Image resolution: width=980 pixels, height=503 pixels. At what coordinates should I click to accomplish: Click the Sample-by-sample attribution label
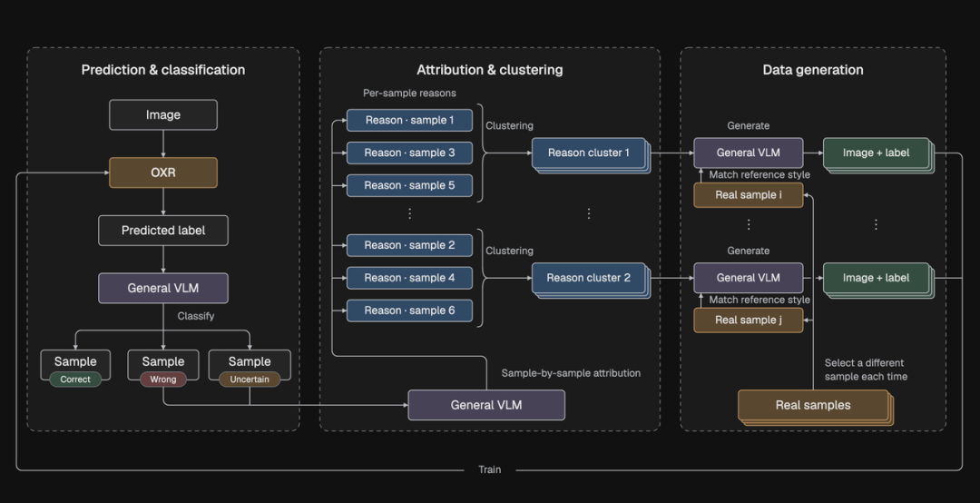tap(571, 373)
